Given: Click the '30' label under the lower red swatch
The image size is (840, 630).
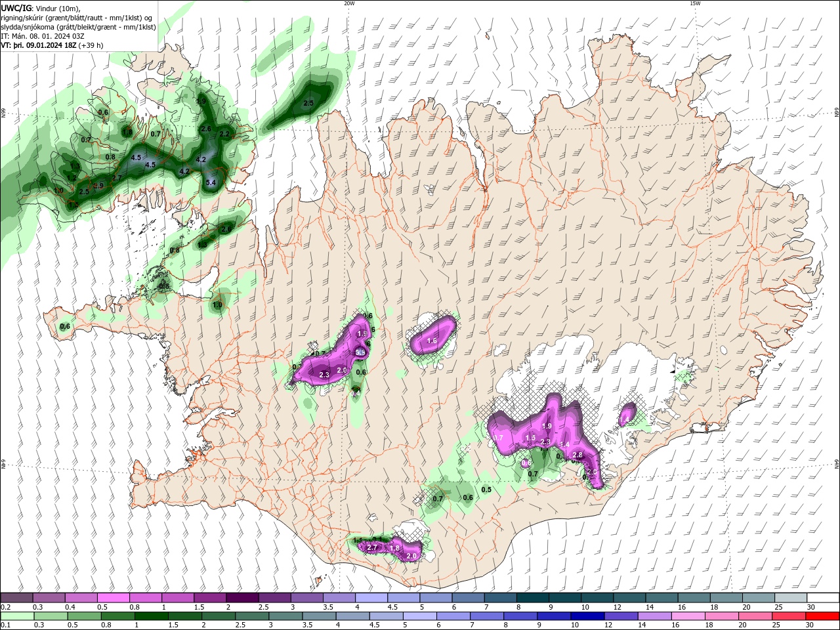Looking at the screenshot, I should tap(810, 625).
